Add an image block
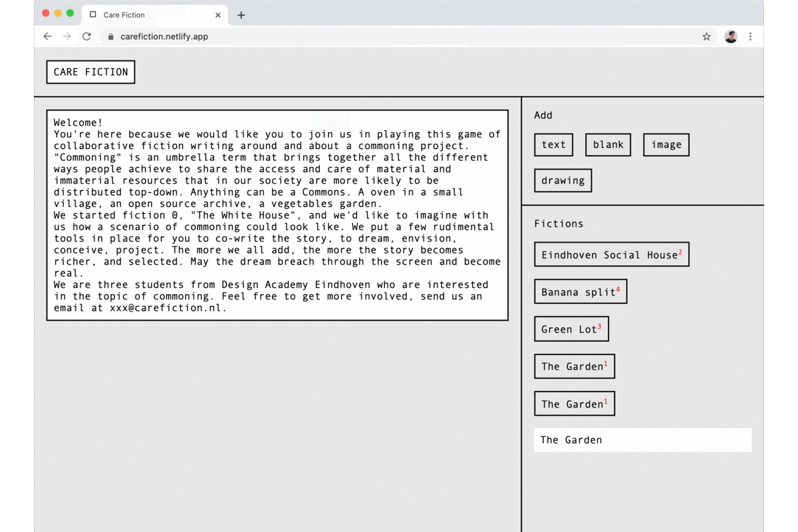The image size is (798, 532). pos(666,145)
